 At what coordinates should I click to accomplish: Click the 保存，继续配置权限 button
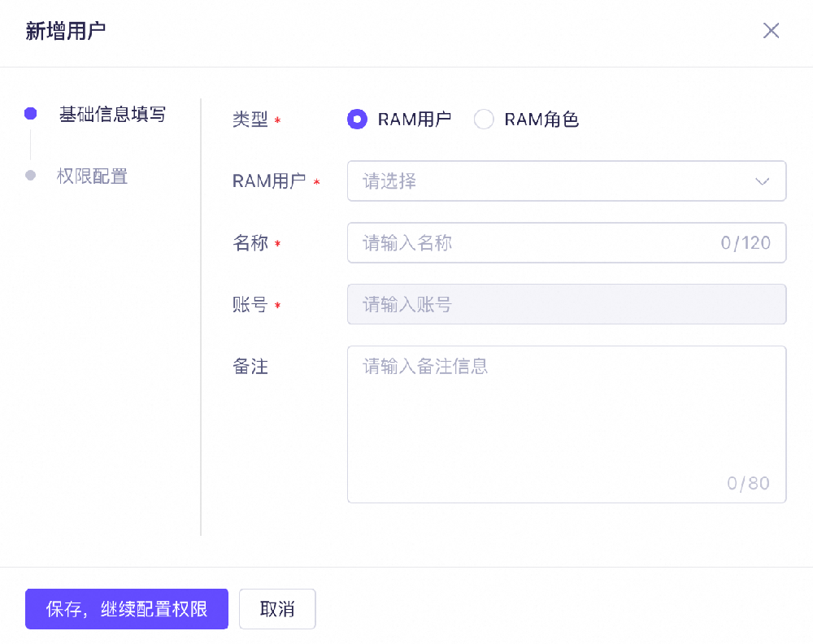coord(127,609)
